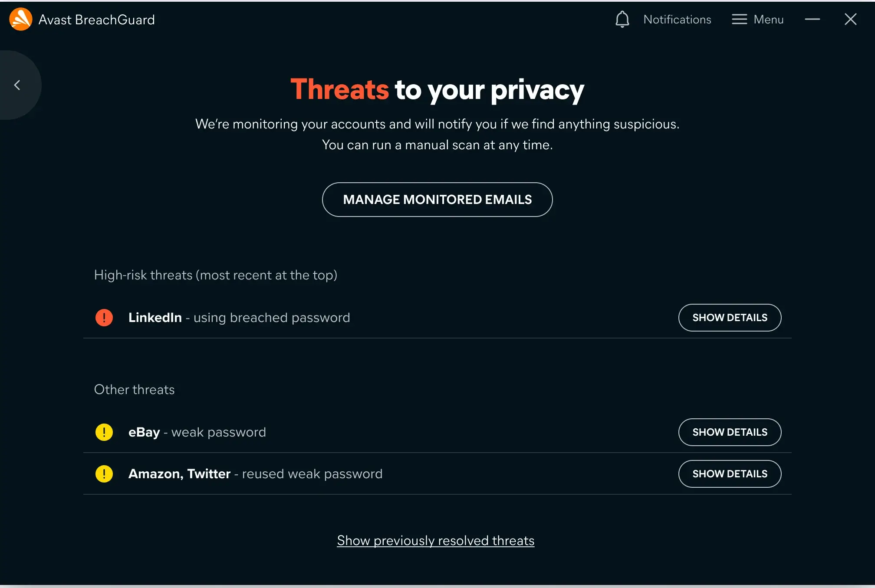The height and width of the screenshot is (588, 875).
Task: Click the bell icon in the header
Action: click(x=622, y=19)
